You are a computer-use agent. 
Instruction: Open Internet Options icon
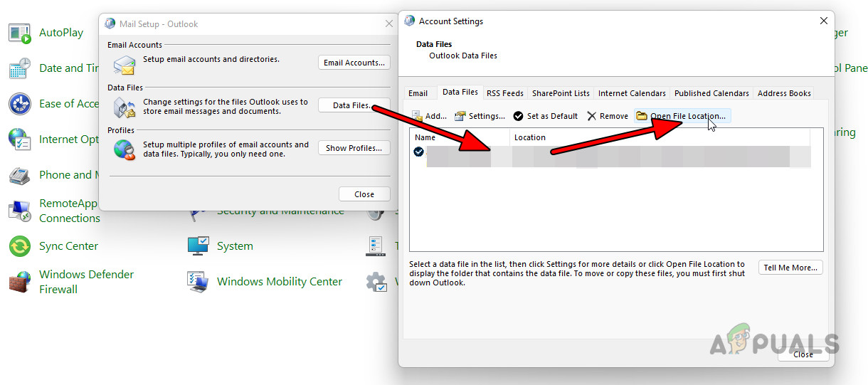19,139
